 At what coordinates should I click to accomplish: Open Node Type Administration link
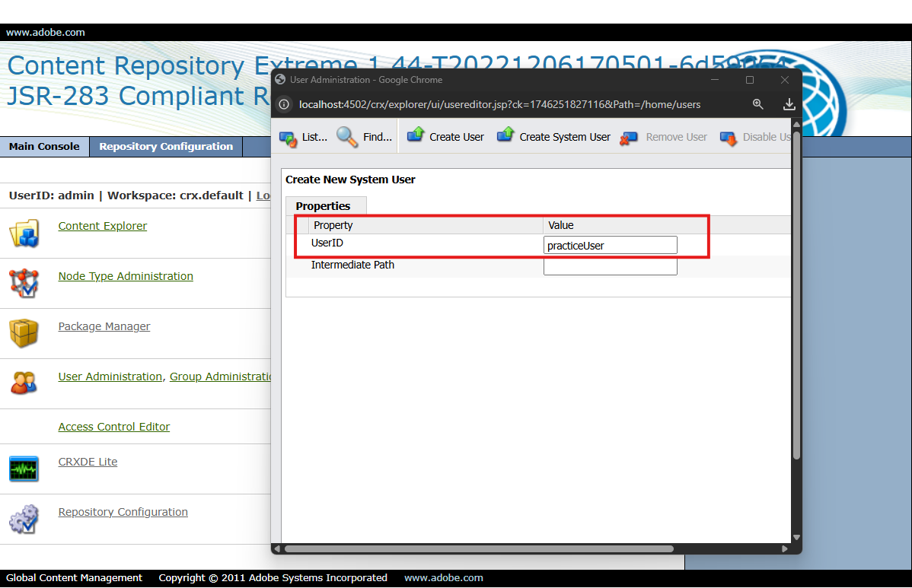click(x=126, y=276)
